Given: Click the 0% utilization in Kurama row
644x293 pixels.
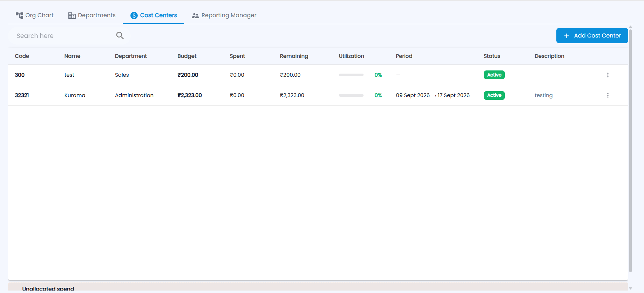Looking at the screenshot, I should click(x=378, y=95).
